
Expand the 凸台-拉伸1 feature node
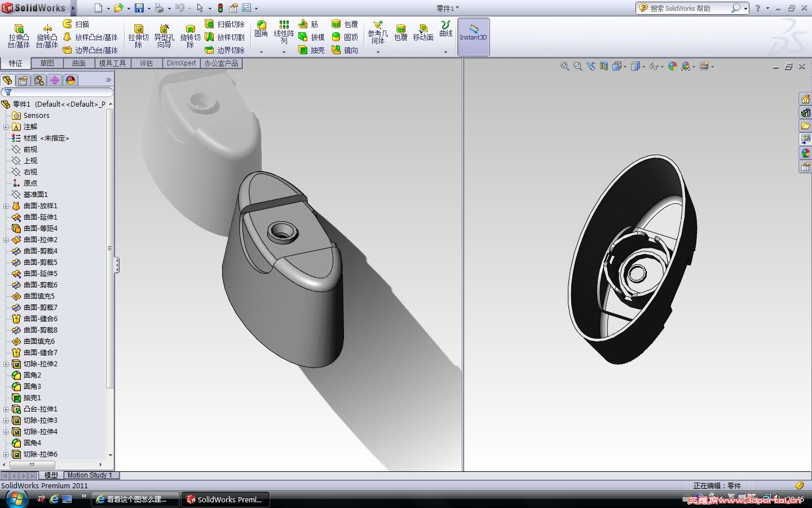(x=6, y=409)
